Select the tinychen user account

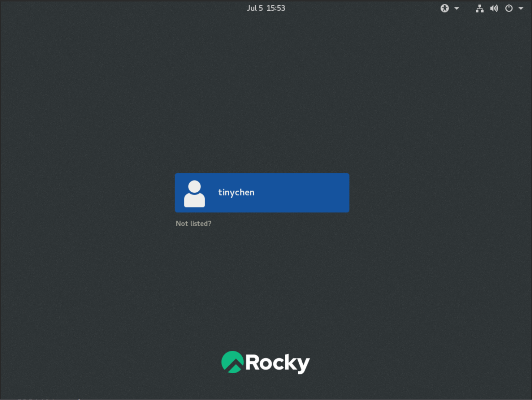(x=262, y=193)
